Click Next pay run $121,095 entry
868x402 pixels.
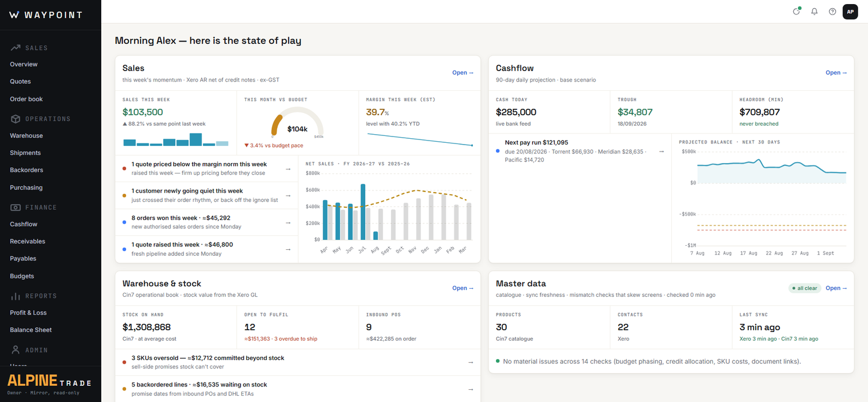click(536, 142)
